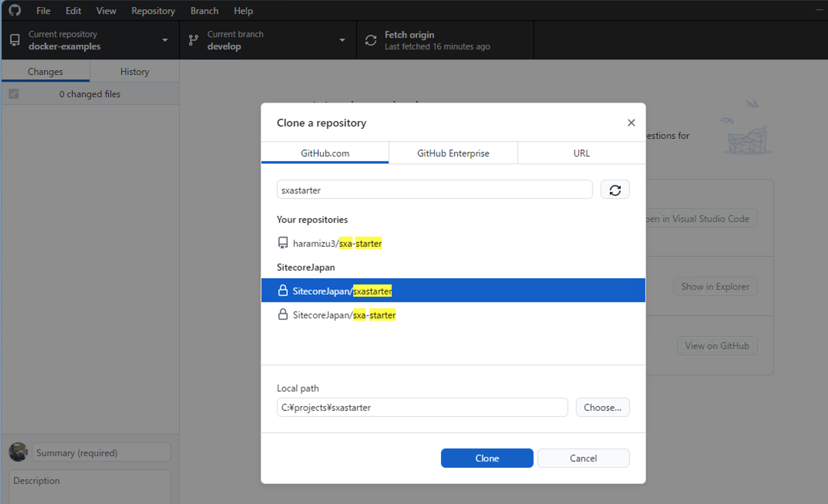Open the Help menu
Screen dimensions: 828x504
click(x=243, y=11)
